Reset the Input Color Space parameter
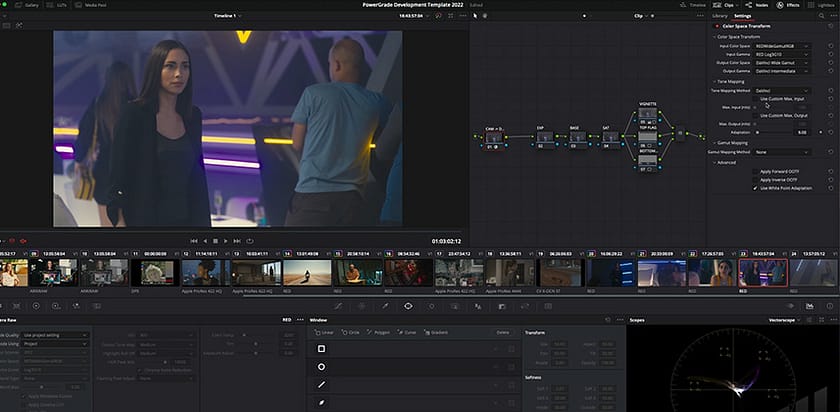 coord(831,46)
